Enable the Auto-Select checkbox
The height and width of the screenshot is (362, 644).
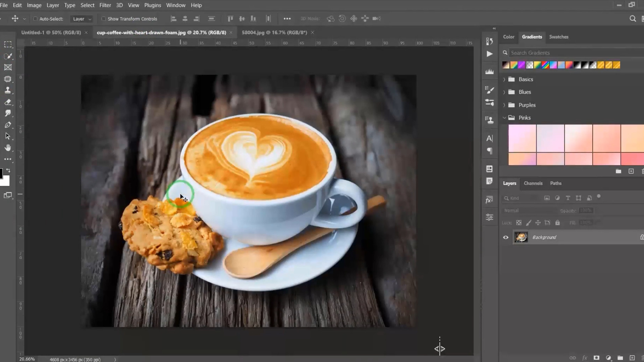35,19
